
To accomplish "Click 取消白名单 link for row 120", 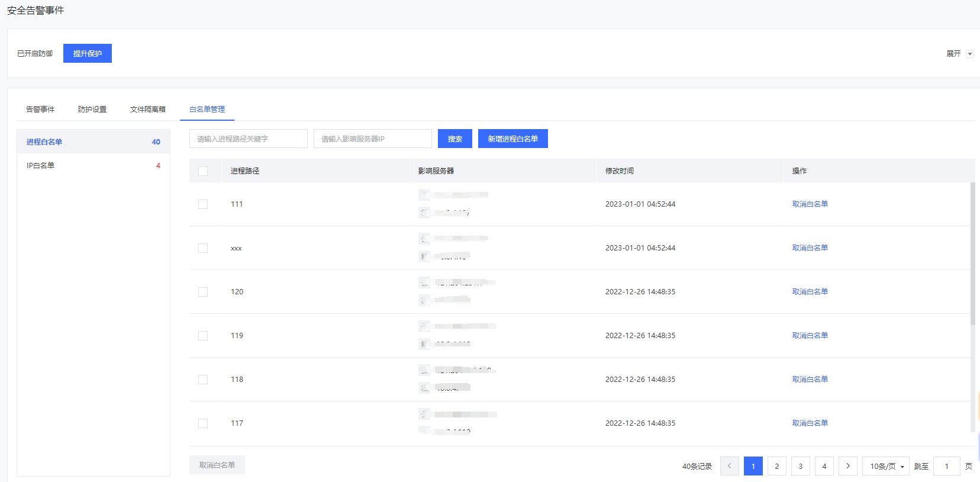I will [x=810, y=292].
